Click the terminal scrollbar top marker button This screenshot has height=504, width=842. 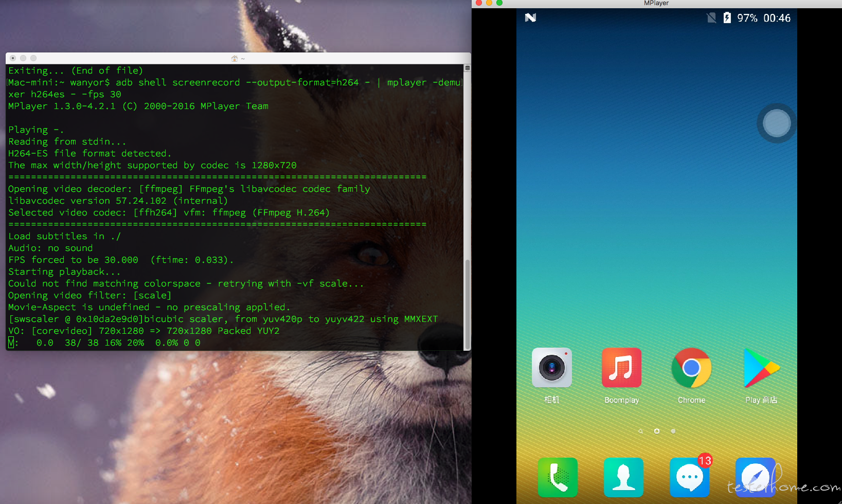467,68
